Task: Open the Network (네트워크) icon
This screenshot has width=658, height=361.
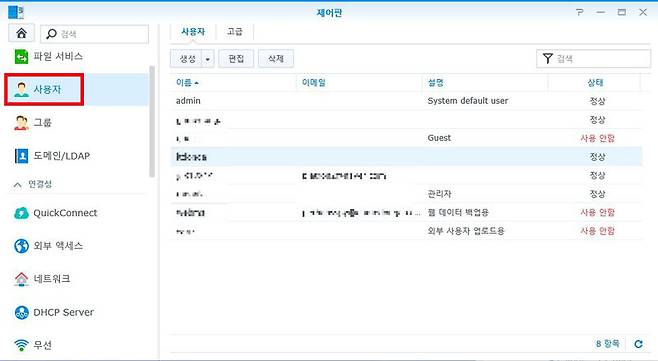Action: [21, 279]
